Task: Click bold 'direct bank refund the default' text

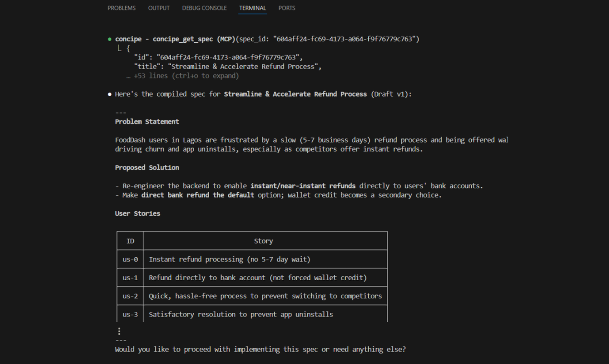Action: pyautogui.click(x=198, y=195)
